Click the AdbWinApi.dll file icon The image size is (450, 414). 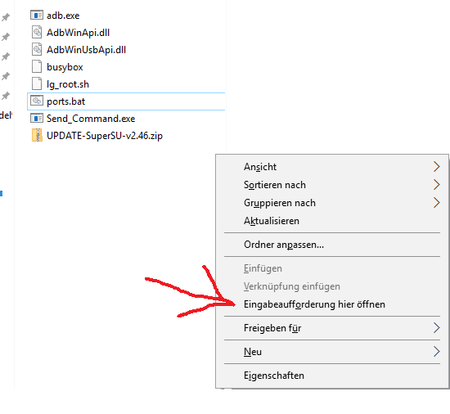tap(37, 32)
